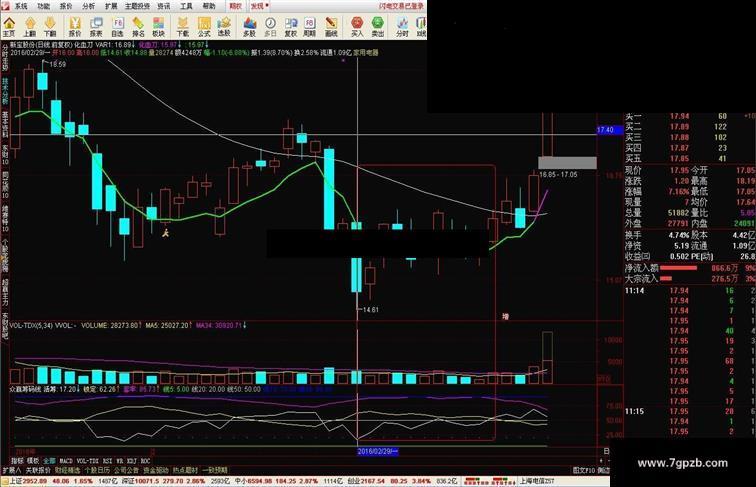Open the 公司公告 announcements tab
The width and height of the screenshot is (756, 487).
pos(126,470)
